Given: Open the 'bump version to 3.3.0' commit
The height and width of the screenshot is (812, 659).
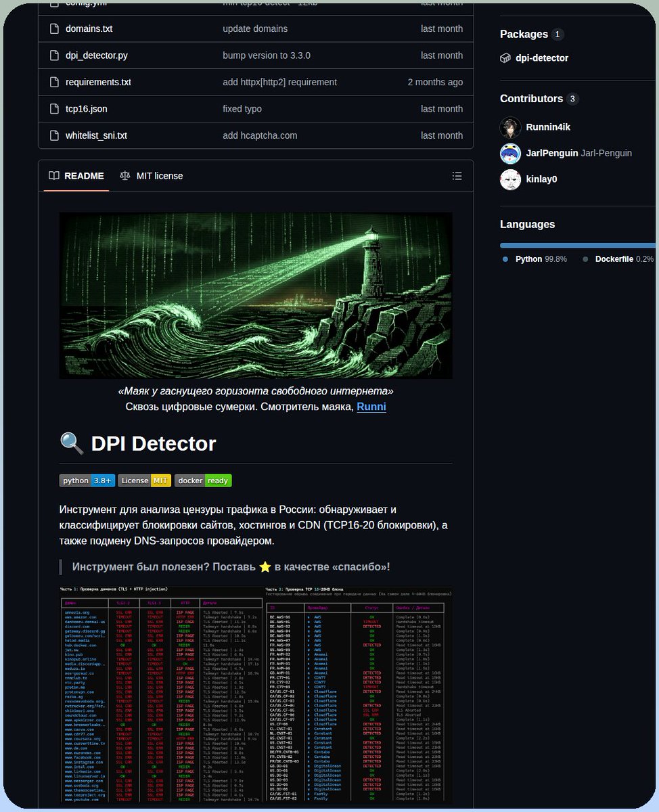Looking at the screenshot, I should tap(267, 55).
